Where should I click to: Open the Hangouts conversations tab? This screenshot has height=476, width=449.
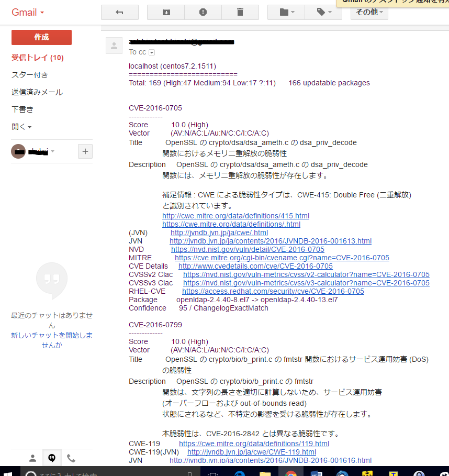[52, 458]
